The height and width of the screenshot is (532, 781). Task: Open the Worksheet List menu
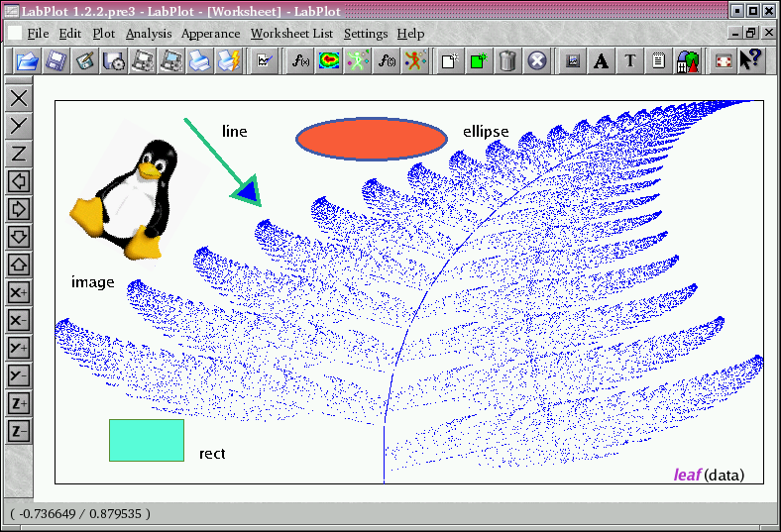pos(291,34)
